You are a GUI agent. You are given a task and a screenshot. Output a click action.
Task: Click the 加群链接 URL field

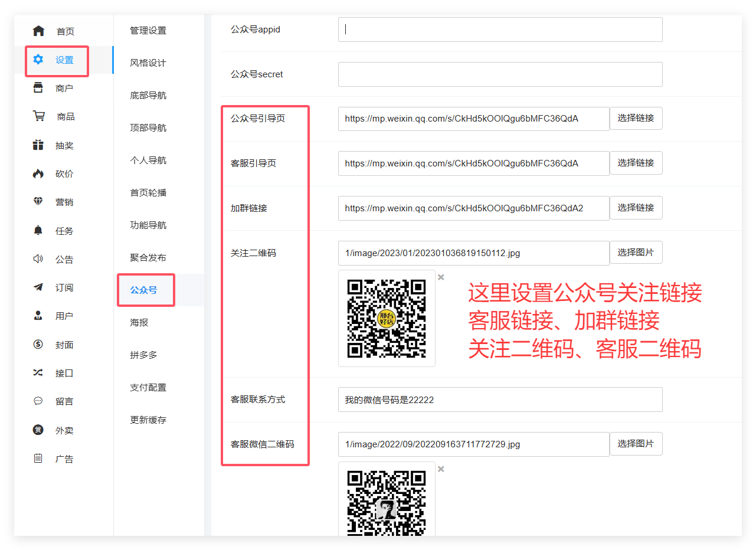(473, 208)
